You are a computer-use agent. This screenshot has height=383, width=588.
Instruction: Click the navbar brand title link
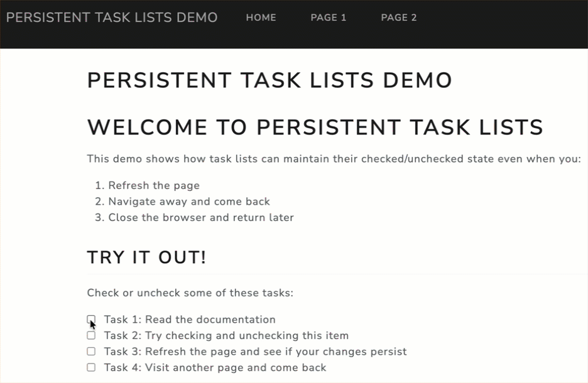112,18
